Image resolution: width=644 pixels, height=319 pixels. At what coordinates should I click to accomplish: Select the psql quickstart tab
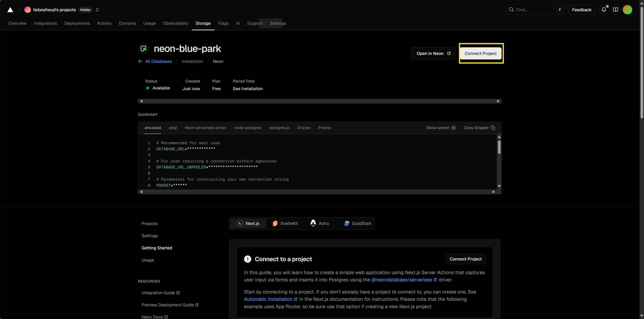coord(173,128)
